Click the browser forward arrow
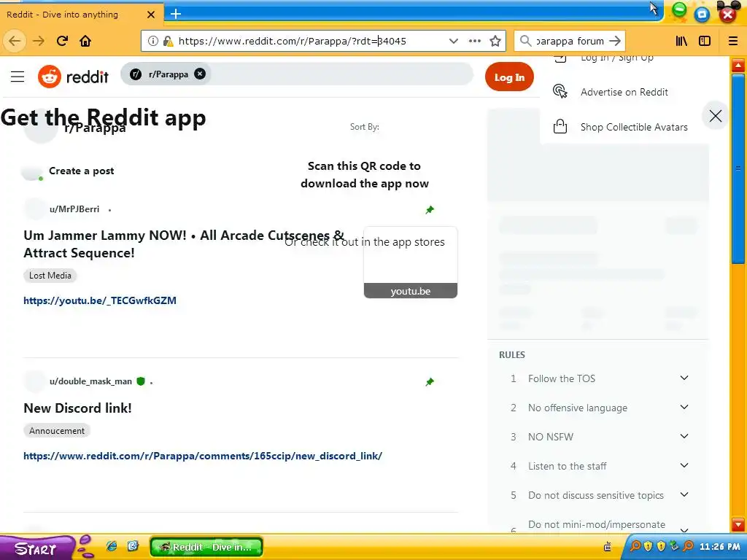The height and width of the screenshot is (560, 747). [39, 41]
